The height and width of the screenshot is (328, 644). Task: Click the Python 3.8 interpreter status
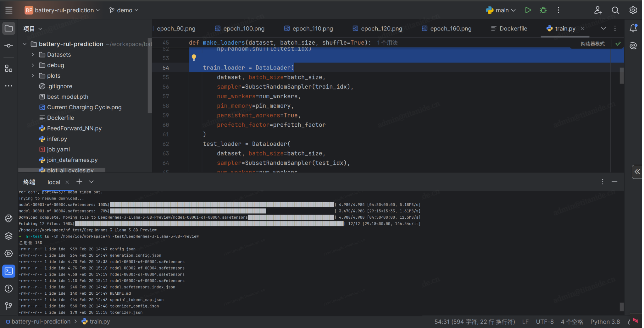point(605,321)
